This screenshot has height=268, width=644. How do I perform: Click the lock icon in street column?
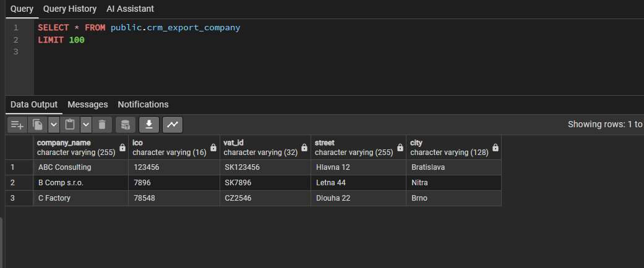coord(400,148)
